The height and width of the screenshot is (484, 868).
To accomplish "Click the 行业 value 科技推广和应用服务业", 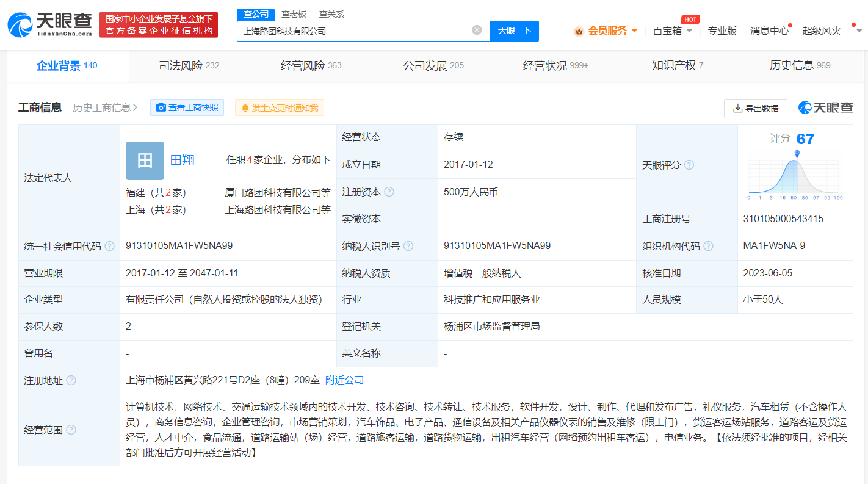I will click(x=491, y=300).
